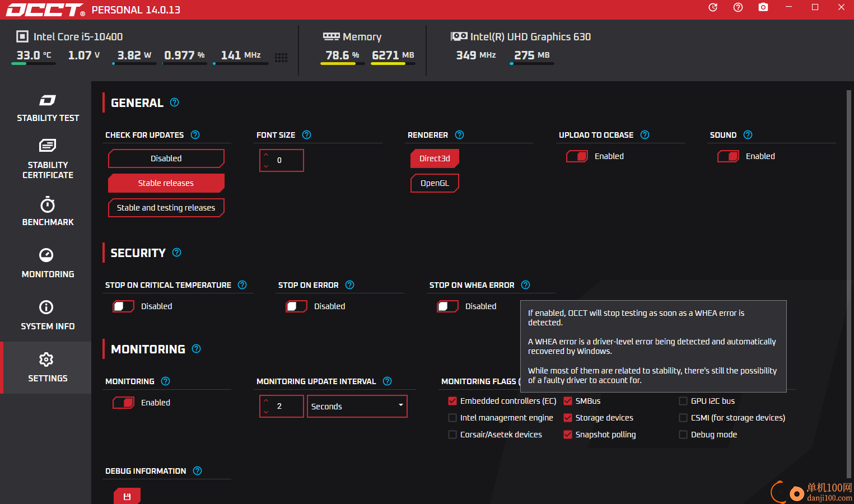The width and height of the screenshot is (854, 504).
Task: Open the Seconds interval unit dropdown
Action: coord(357,407)
